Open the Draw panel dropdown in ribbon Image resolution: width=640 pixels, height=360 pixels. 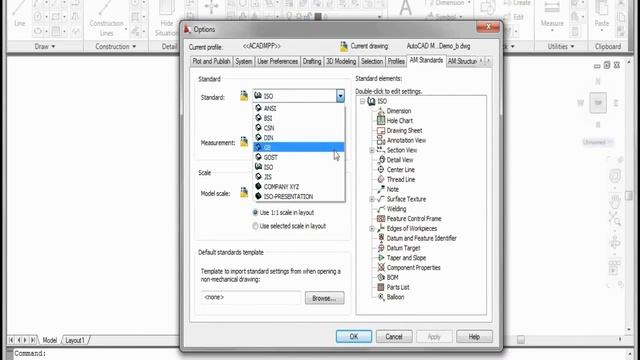45,47
